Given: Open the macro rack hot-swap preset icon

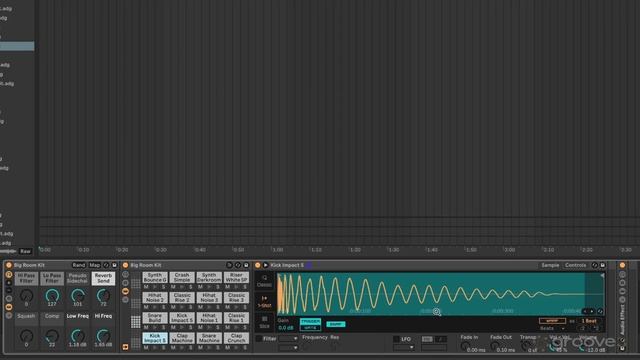Looking at the screenshot, I should point(106,265).
